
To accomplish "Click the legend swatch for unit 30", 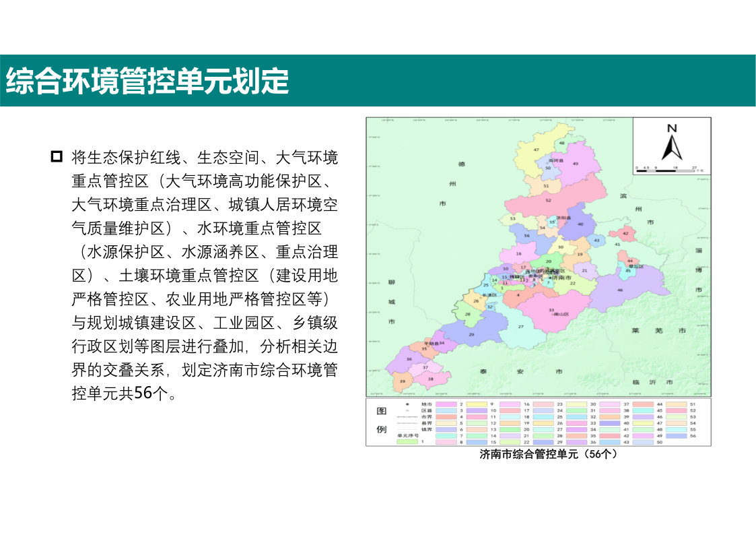I will click(577, 404).
